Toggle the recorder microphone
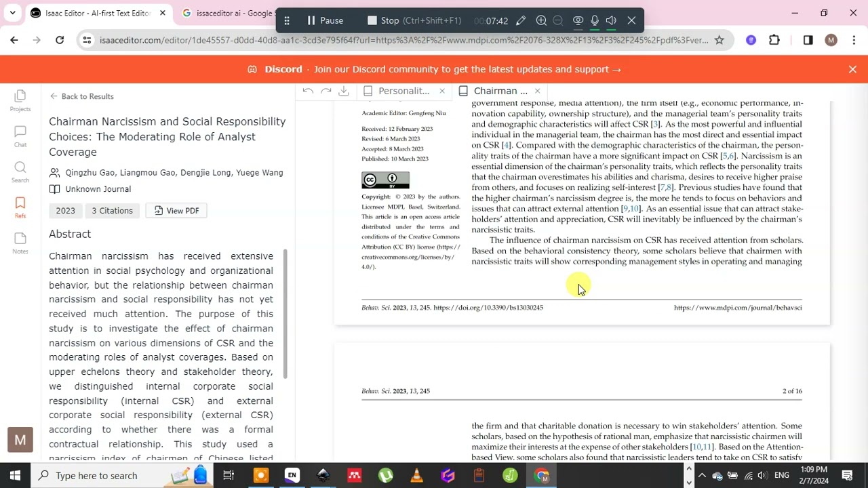This screenshot has width=868, height=488. [595, 20]
